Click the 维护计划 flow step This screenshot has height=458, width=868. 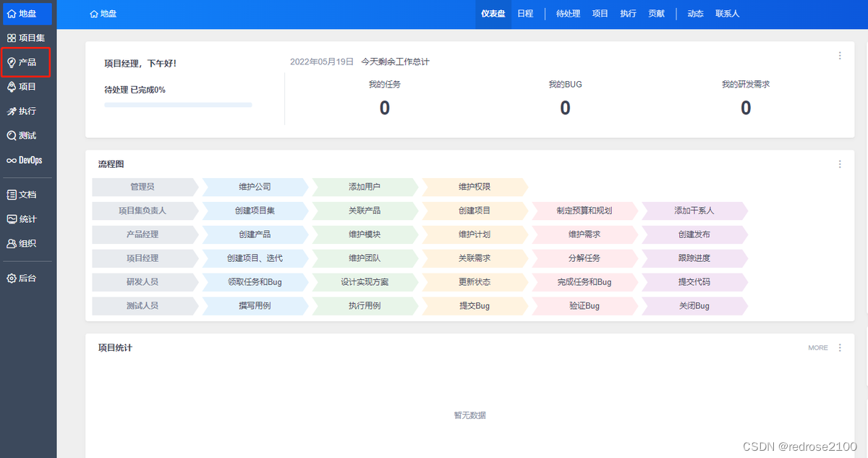coord(475,234)
